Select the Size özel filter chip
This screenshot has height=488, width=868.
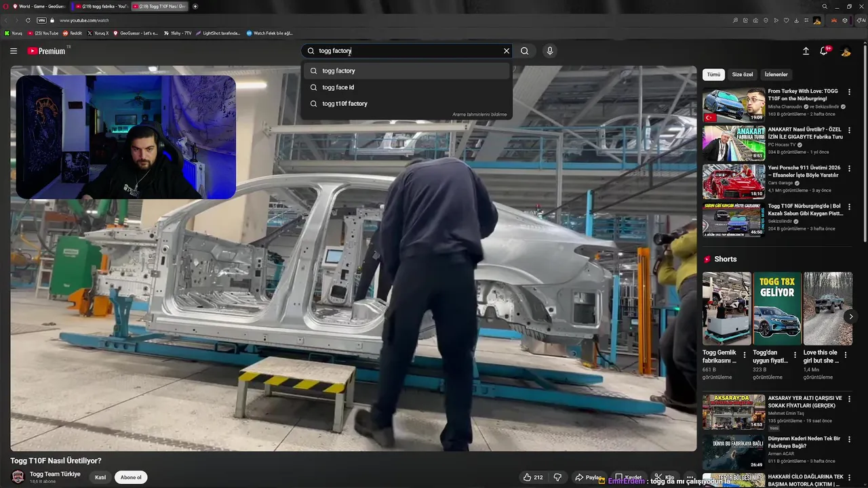[743, 75]
